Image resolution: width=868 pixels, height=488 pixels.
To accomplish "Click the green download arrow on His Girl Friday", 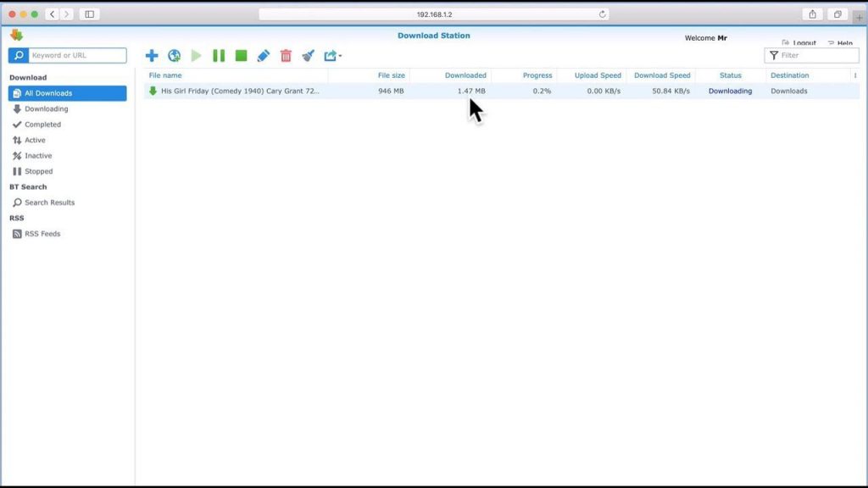I will pyautogui.click(x=153, y=91).
